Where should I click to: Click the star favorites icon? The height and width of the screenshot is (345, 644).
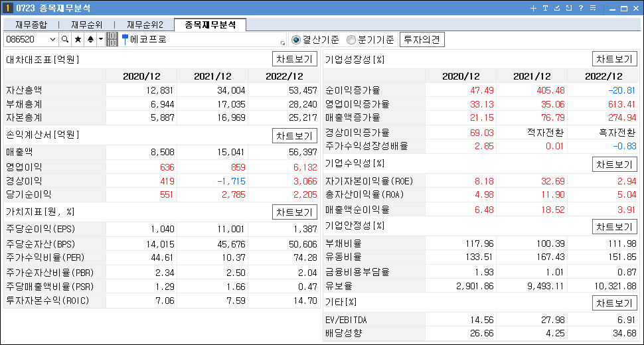[78, 39]
